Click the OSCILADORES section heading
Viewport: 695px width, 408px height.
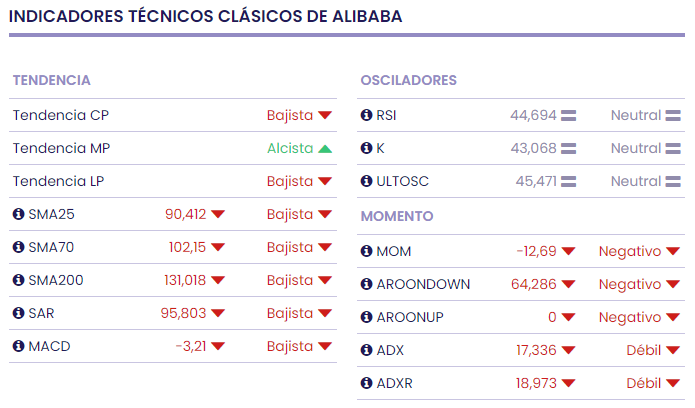408,80
